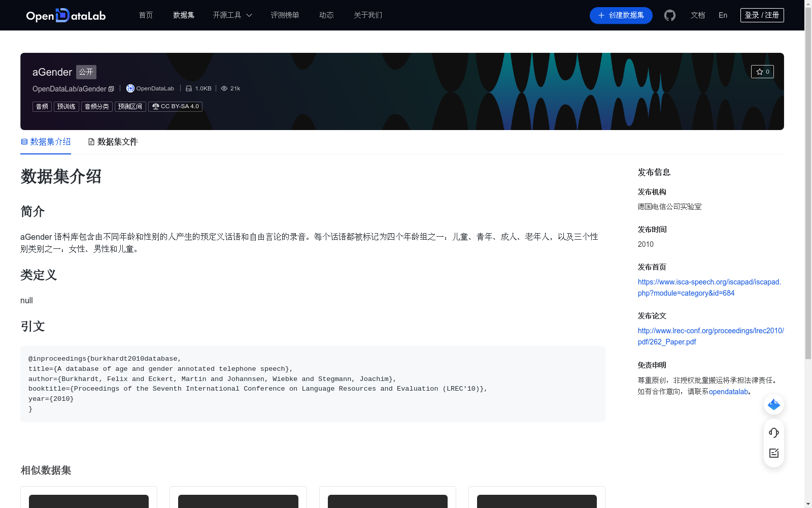This screenshot has height=508, width=812.
Task: Click the 创建数据集 button
Action: (621, 15)
